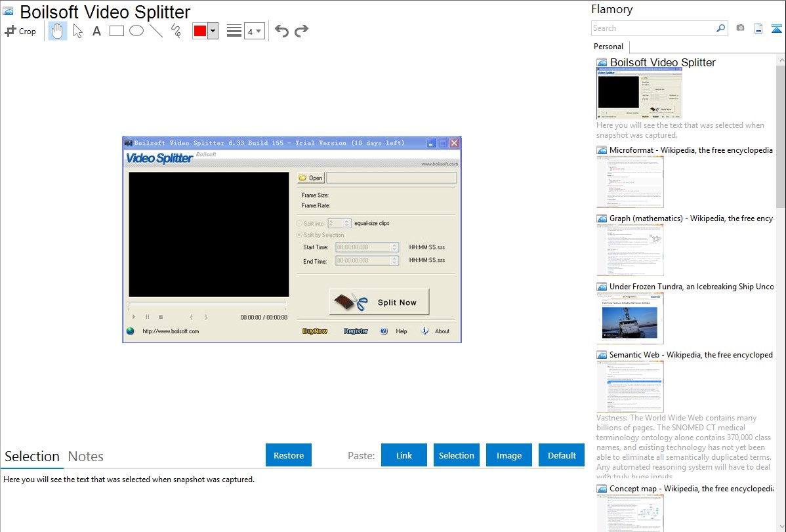Select the Crop tool
The width and height of the screenshot is (786, 532).
(x=20, y=31)
